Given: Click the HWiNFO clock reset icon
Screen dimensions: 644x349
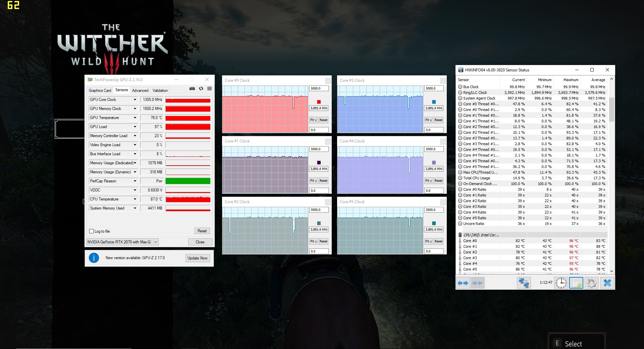Looking at the screenshot, I should pyautogui.click(x=561, y=283).
